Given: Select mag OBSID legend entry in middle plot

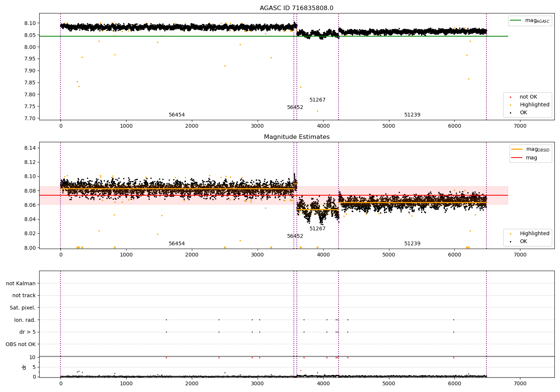Looking at the screenshot, I should (530, 149).
